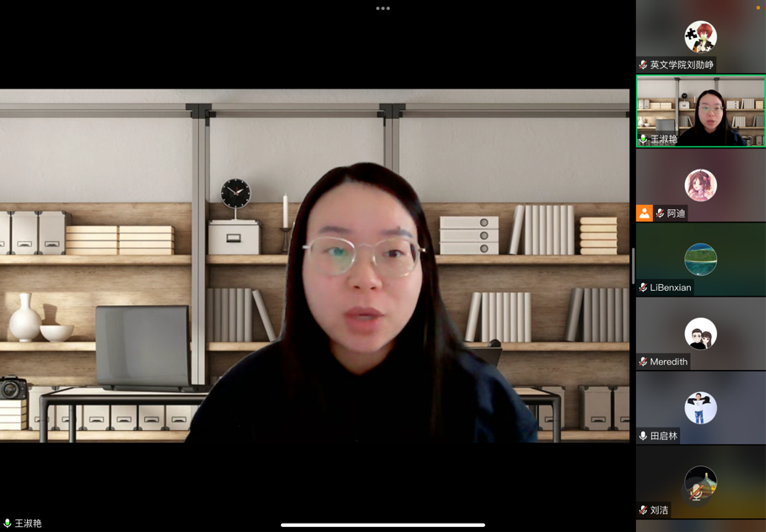
Task: Click the muted mic icon next to 刘洁
Action: pyautogui.click(x=644, y=510)
